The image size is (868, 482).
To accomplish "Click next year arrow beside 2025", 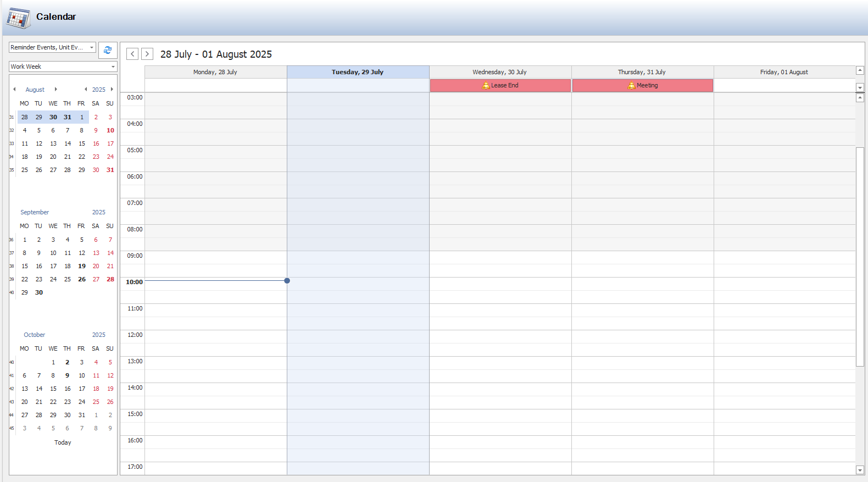I will [x=112, y=89].
